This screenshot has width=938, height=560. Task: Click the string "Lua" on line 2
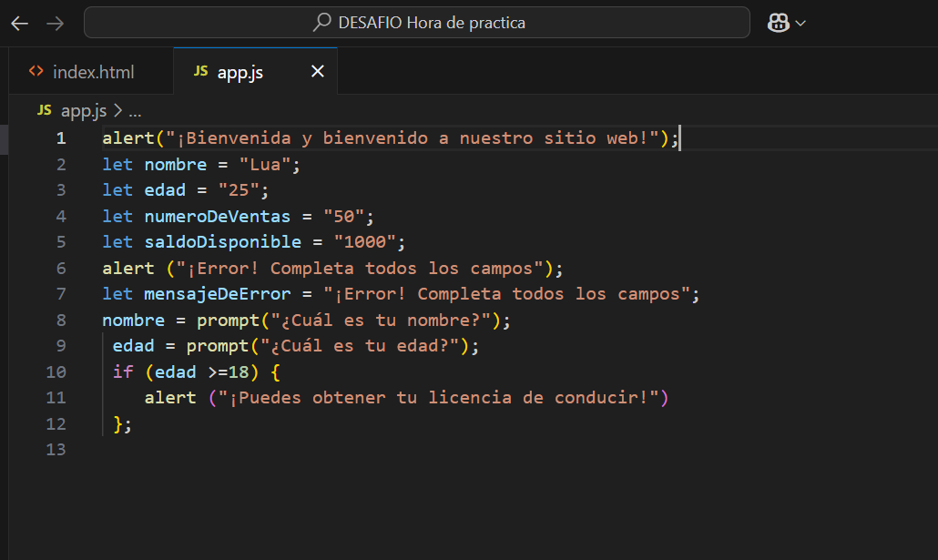265,165
